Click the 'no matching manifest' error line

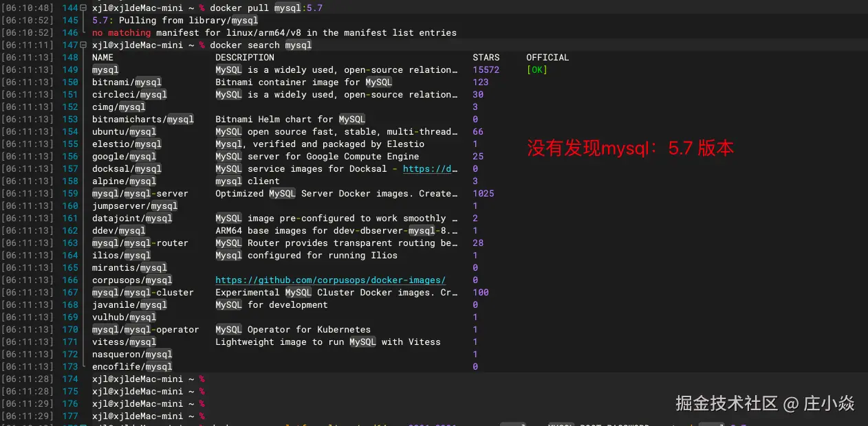[274, 33]
